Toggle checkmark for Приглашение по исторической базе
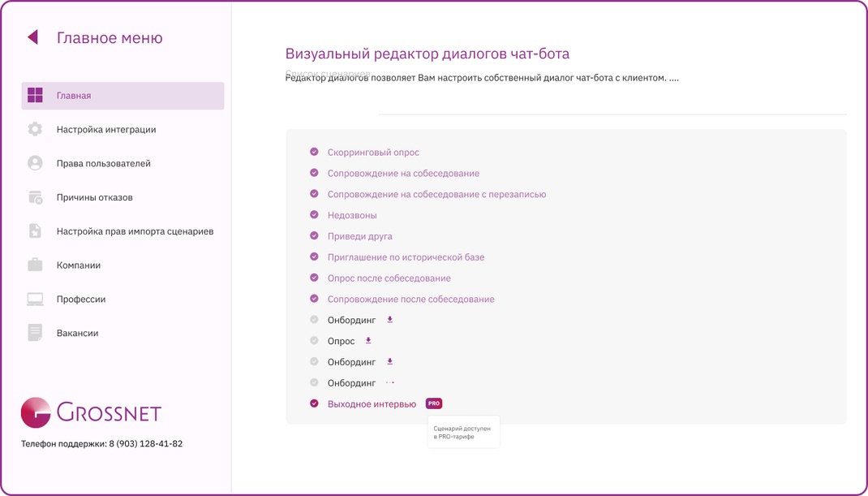Screen dimensions: 868x496 pyautogui.click(x=314, y=257)
